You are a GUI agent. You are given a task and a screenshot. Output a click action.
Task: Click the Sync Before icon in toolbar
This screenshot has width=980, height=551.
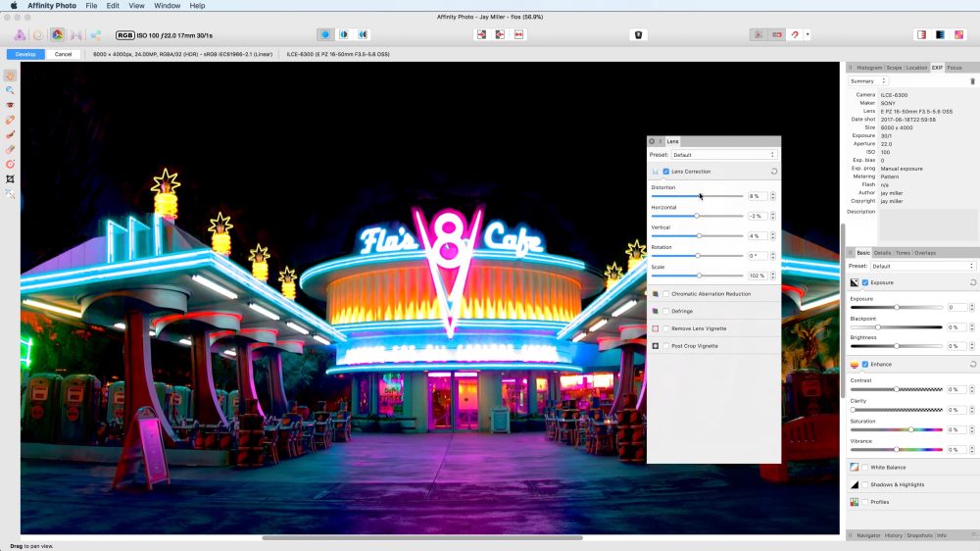481,35
